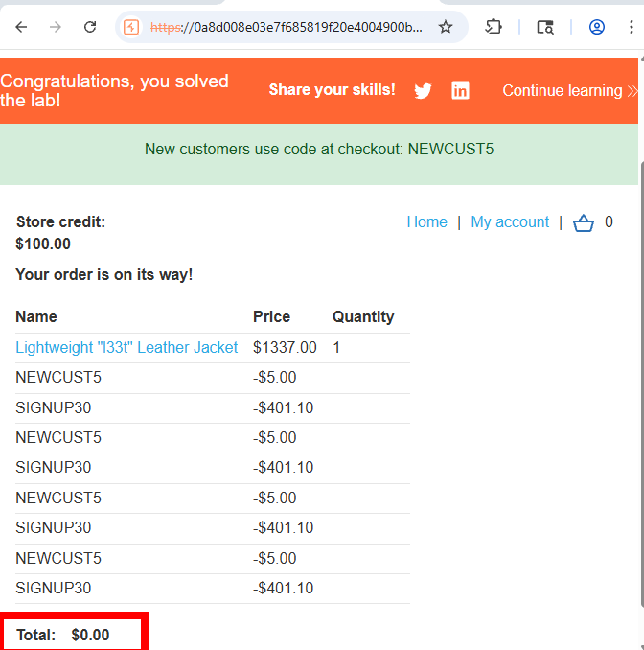Follow the Continue learning link
644x650 pixels.
[x=570, y=90]
